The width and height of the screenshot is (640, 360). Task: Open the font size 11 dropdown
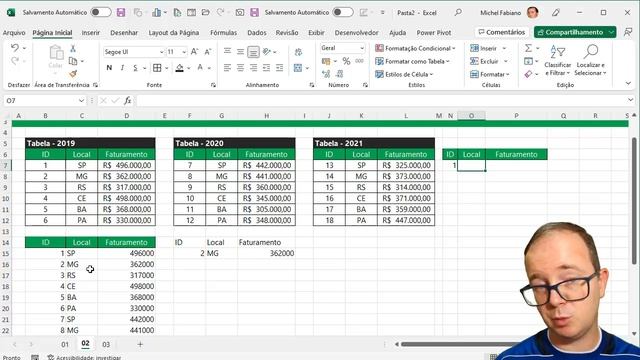pyautogui.click(x=184, y=52)
